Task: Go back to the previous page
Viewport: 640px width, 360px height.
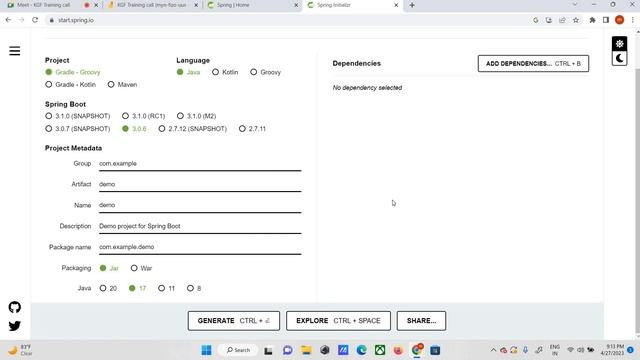Action: point(8,20)
